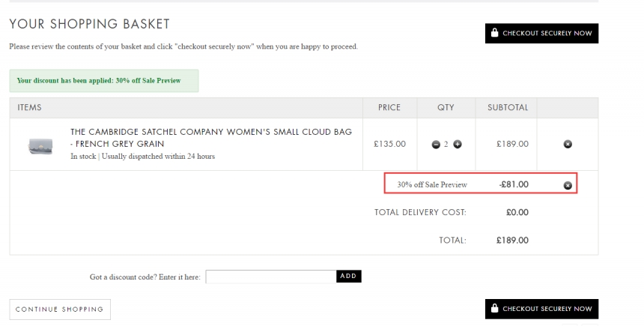Viewport: 644px width, 326px height.
Task: Click the SUBTOTAL column header
Action: point(508,107)
